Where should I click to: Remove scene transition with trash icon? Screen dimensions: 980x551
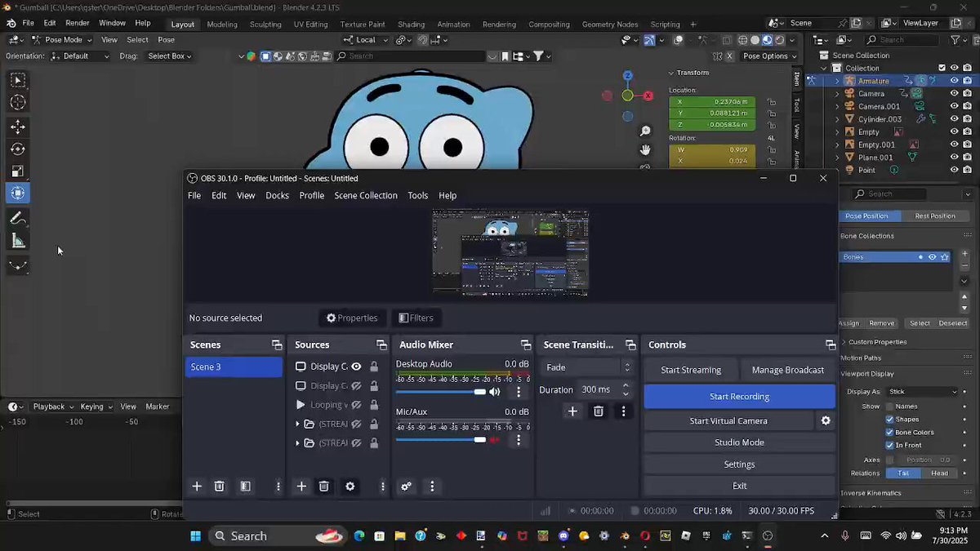point(598,411)
